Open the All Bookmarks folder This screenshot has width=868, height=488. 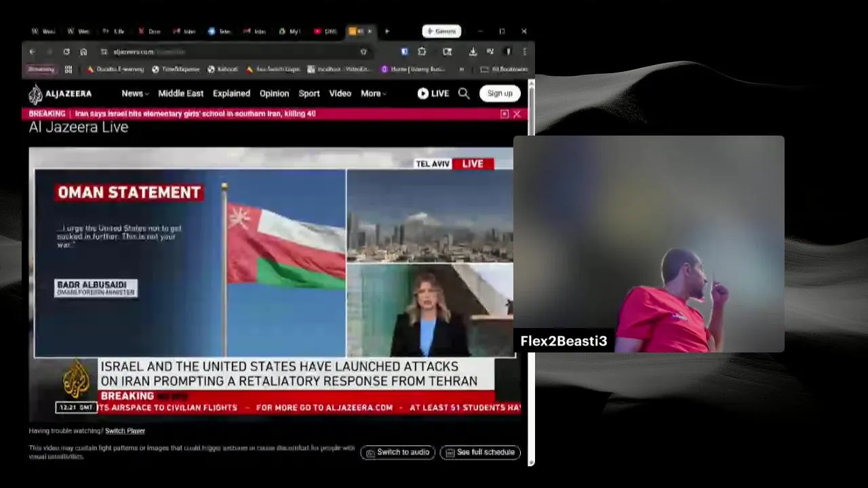coord(504,69)
